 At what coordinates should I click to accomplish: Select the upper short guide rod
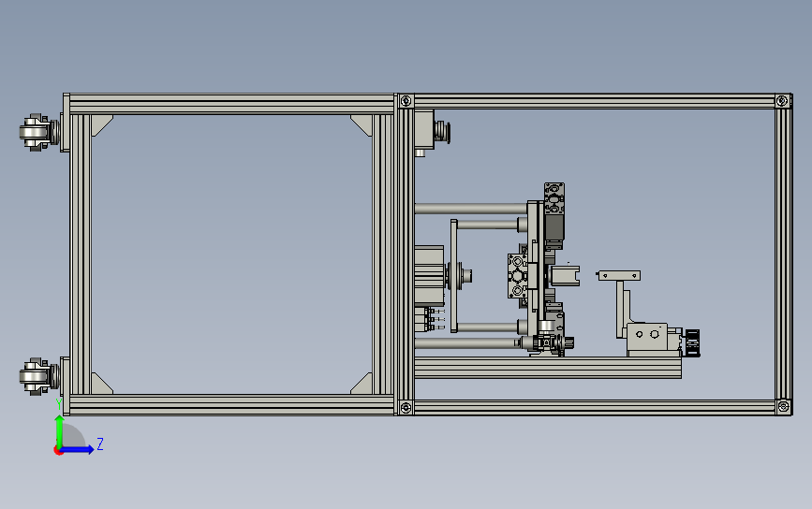(x=488, y=225)
